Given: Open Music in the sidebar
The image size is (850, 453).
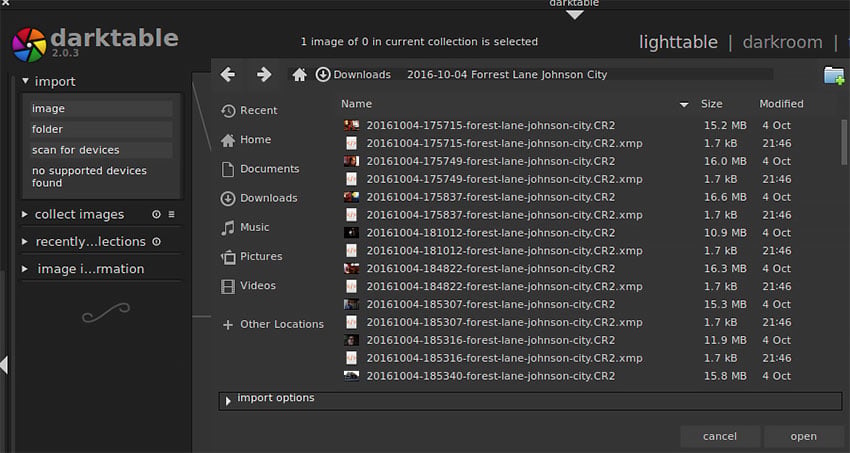Looking at the screenshot, I should coord(245,228).
